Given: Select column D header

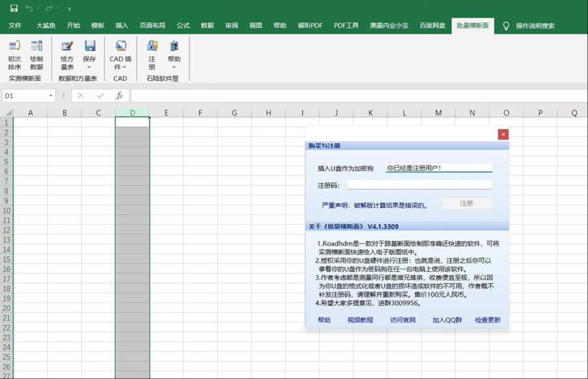Looking at the screenshot, I should coord(133,112).
